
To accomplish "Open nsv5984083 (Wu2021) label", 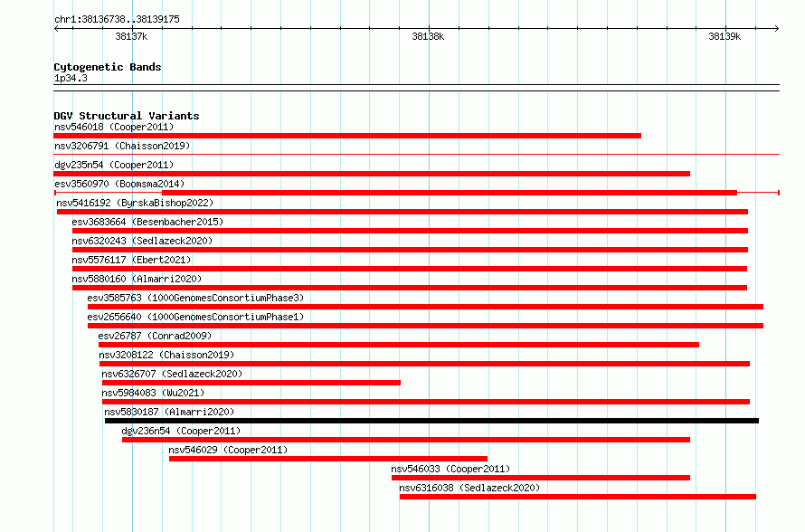I will point(153,393).
